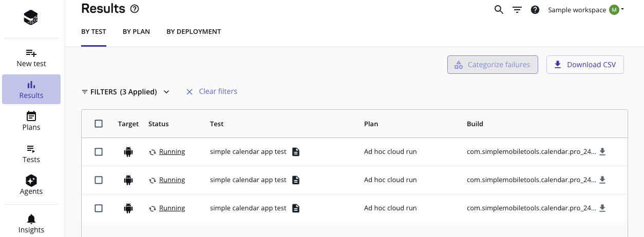
Task: Click 'Ad hoc cloud run' in first row
Action: point(390,152)
